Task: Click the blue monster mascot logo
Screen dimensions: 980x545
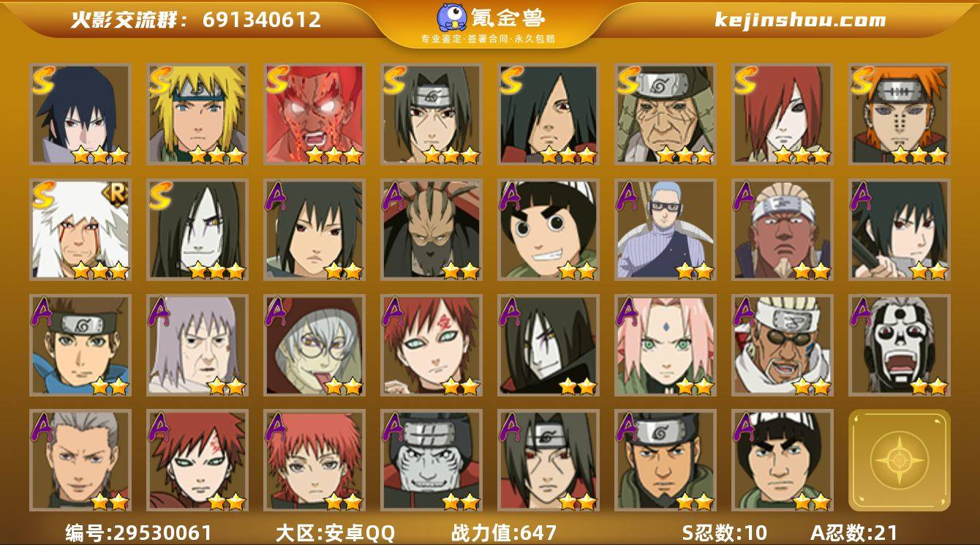Action: (453, 18)
